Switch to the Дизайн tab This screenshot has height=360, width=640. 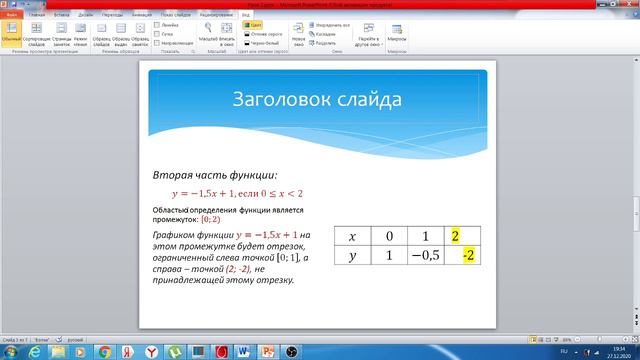pyautogui.click(x=85, y=15)
